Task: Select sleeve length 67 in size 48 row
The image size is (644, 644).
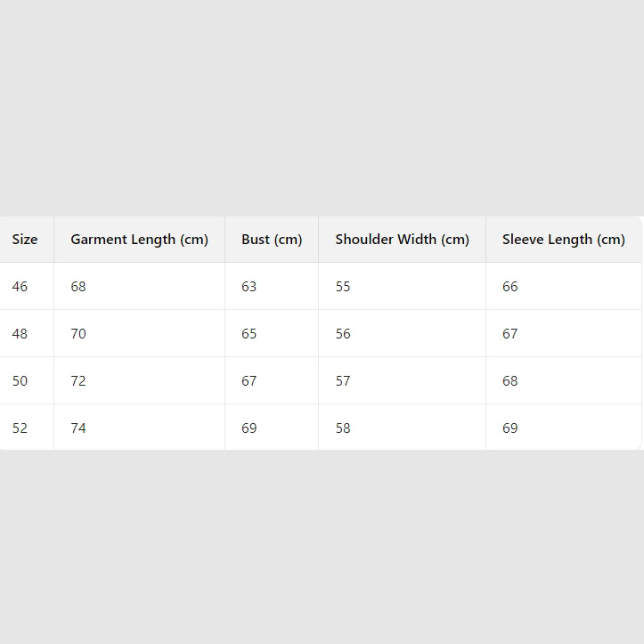Action: (x=510, y=334)
